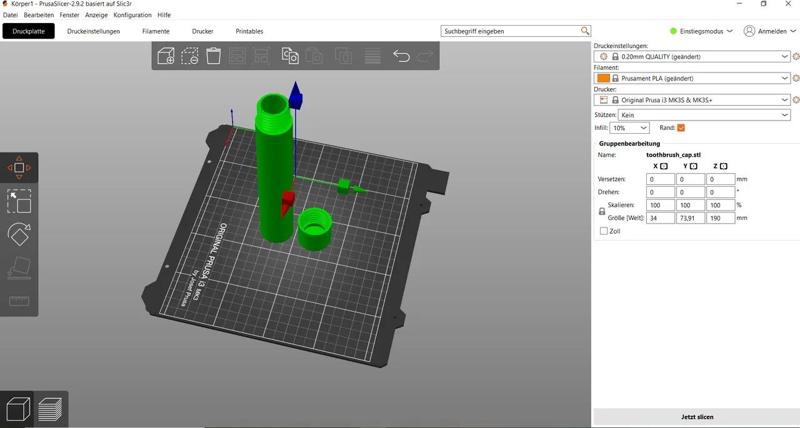Toggle the scale proportions lock icon
This screenshot has height=428, width=800.
602,211
